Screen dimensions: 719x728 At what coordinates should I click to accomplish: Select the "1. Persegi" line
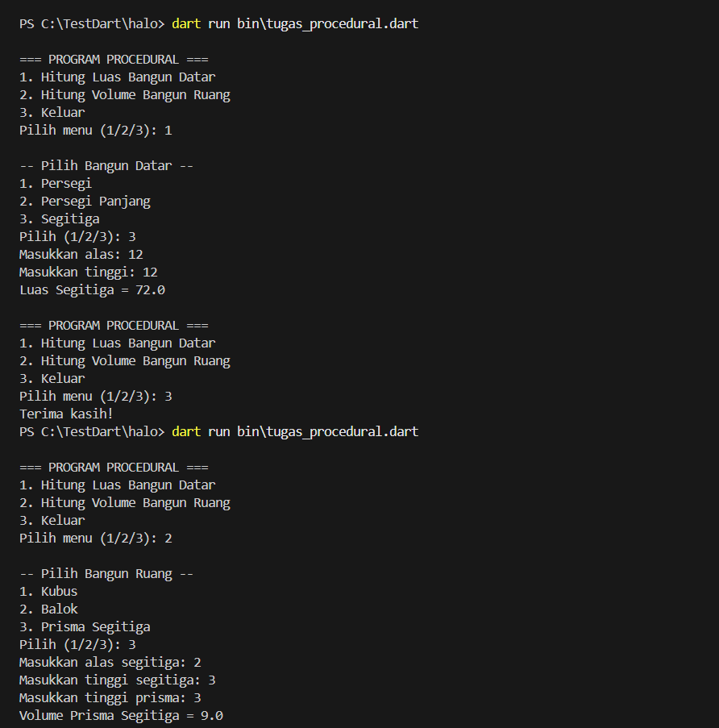[56, 183]
